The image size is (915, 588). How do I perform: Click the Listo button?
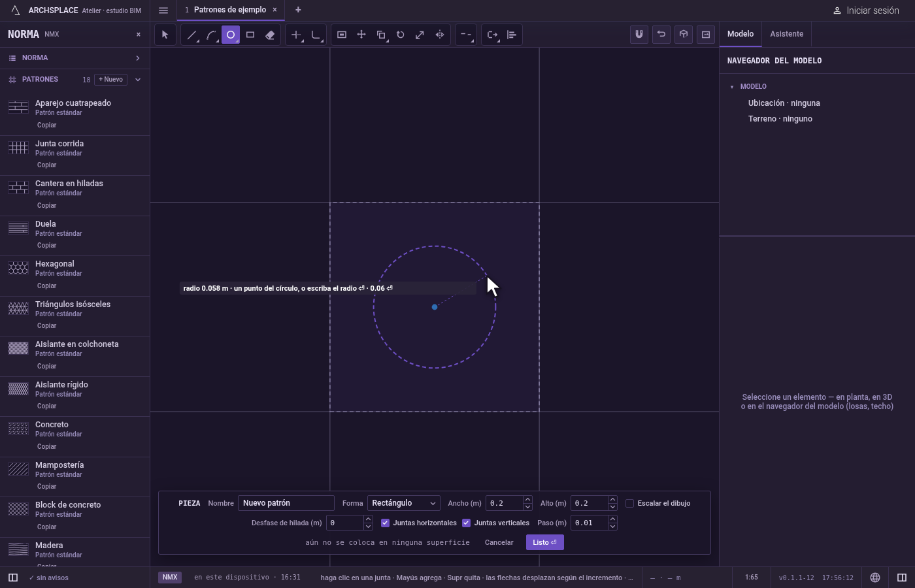(x=544, y=542)
